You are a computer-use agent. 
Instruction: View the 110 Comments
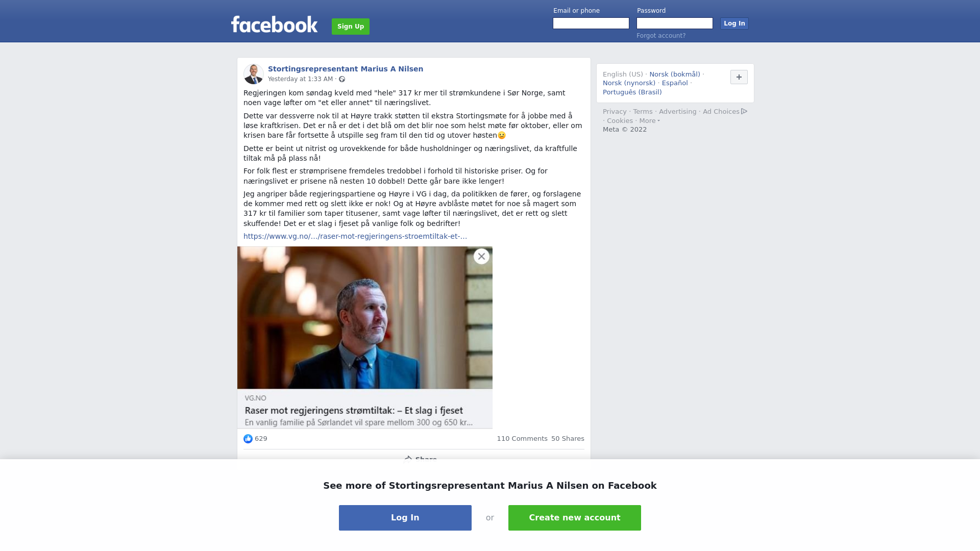coord(522,439)
